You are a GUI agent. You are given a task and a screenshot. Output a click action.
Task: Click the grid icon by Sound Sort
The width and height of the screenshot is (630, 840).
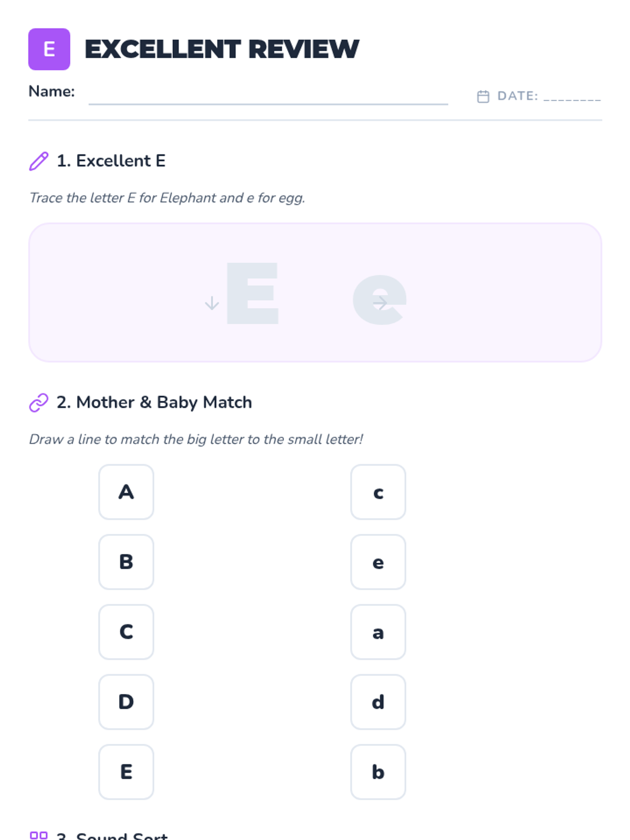click(39, 835)
